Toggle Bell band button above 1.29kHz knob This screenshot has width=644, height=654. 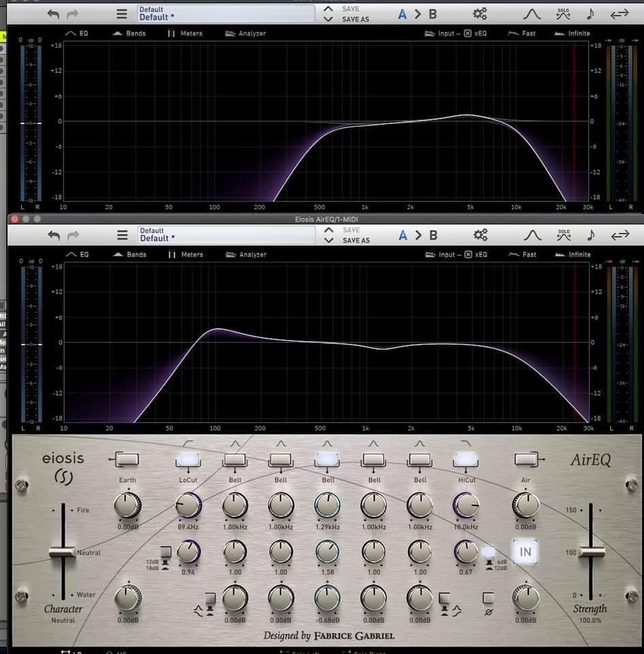coord(327,459)
